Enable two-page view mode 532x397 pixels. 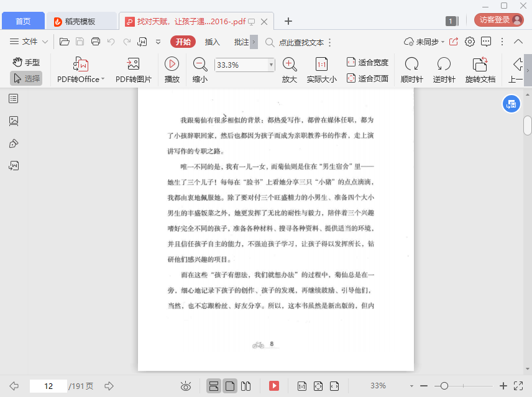tap(245, 386)
